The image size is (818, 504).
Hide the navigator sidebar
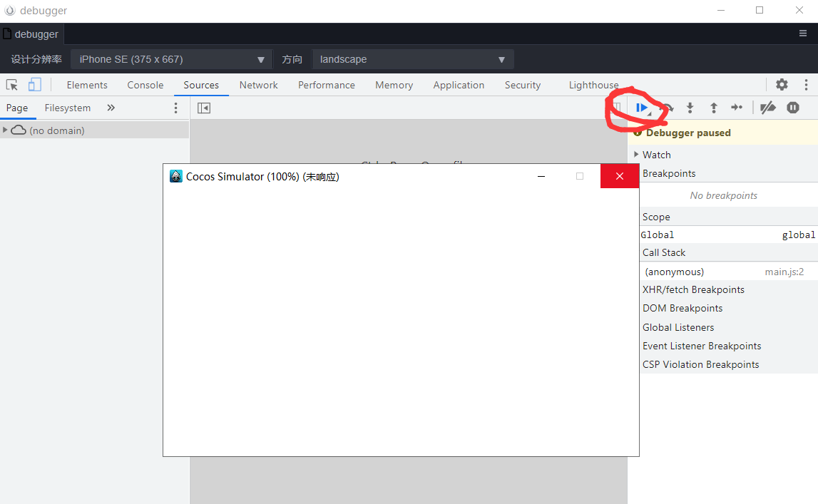point(204,108)
